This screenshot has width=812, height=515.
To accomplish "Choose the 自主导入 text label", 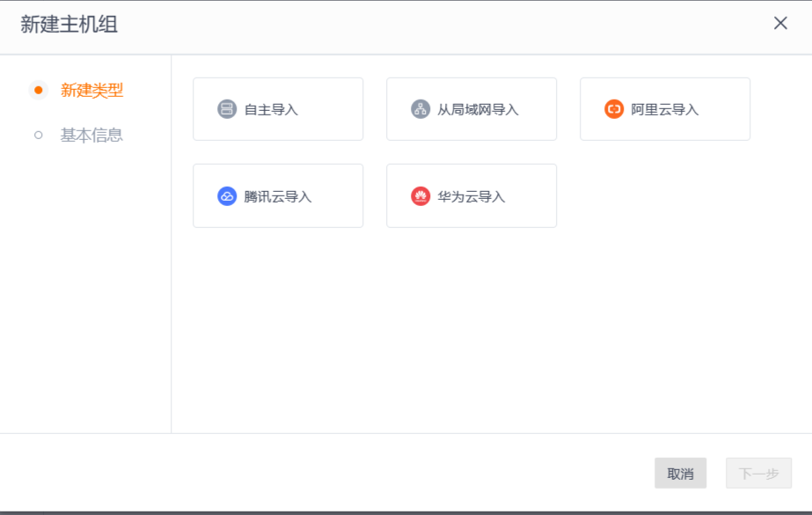I will point(271,110).
